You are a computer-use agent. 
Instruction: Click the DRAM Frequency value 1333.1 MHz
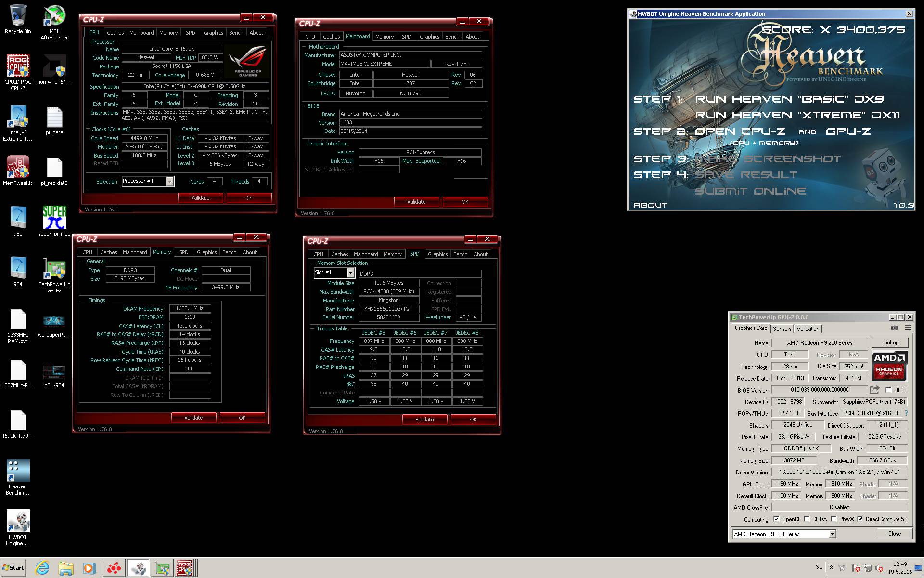tap(190, 309)
